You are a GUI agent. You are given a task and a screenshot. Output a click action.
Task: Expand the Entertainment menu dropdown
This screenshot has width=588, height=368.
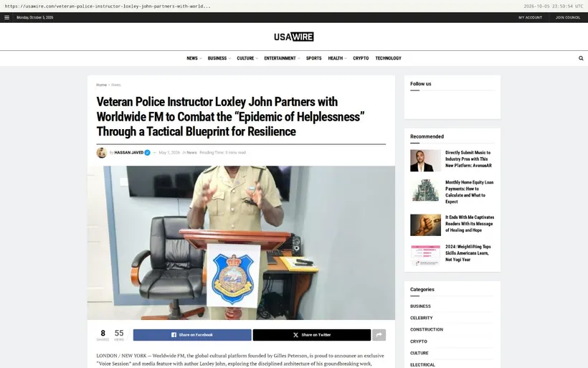point(282,58)
